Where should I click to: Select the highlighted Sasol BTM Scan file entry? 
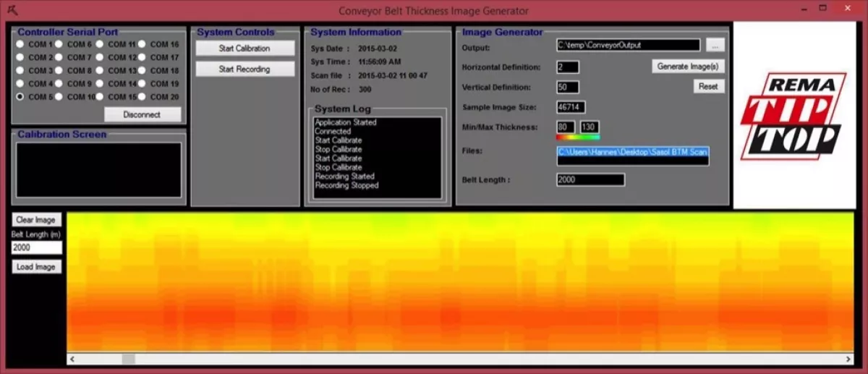632,153
